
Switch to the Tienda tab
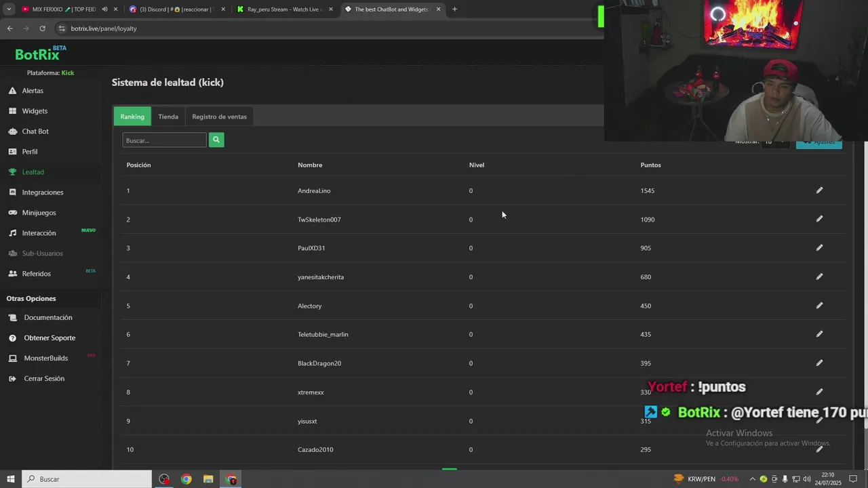(x=168, y=117)
